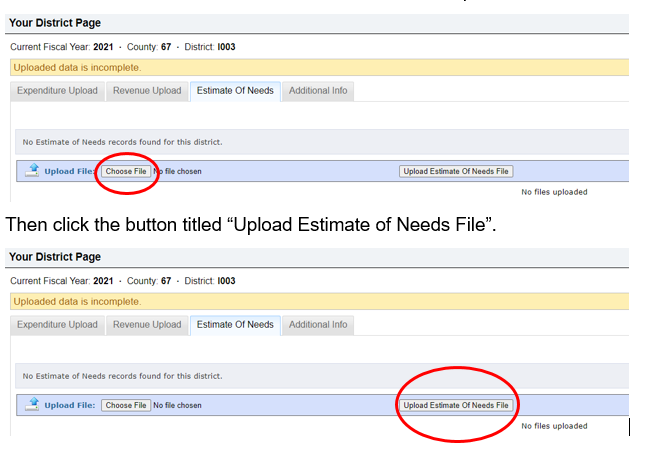Click the 'Upload File:' label in the upper panel

(x=69, y=171)
